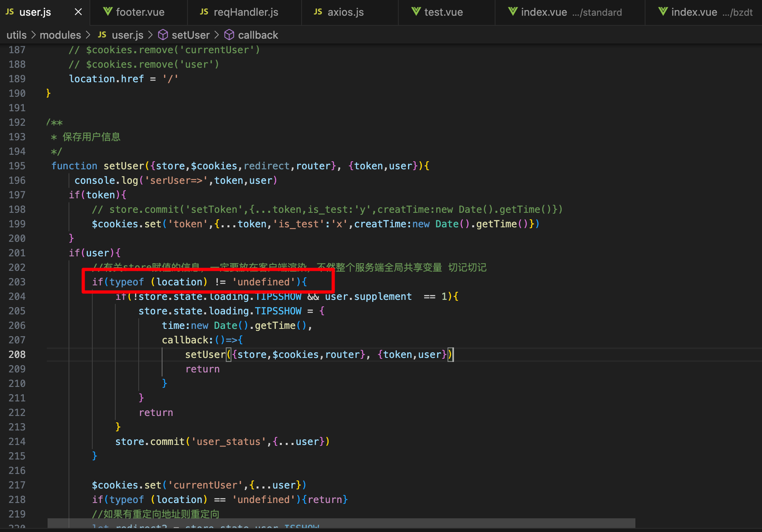Click the chevron between setUser and callback
Image resolution: width=762 pixels, height=532 pixels.
[x=217, y=35]
